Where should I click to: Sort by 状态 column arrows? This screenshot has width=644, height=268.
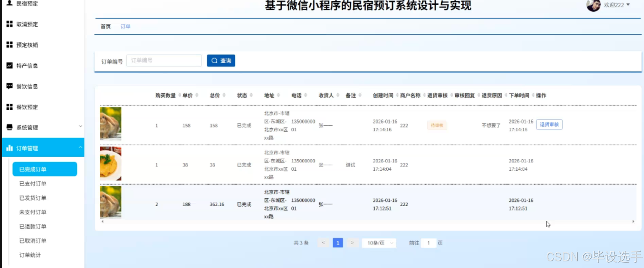pyautogui.click(x=251, y=95)
